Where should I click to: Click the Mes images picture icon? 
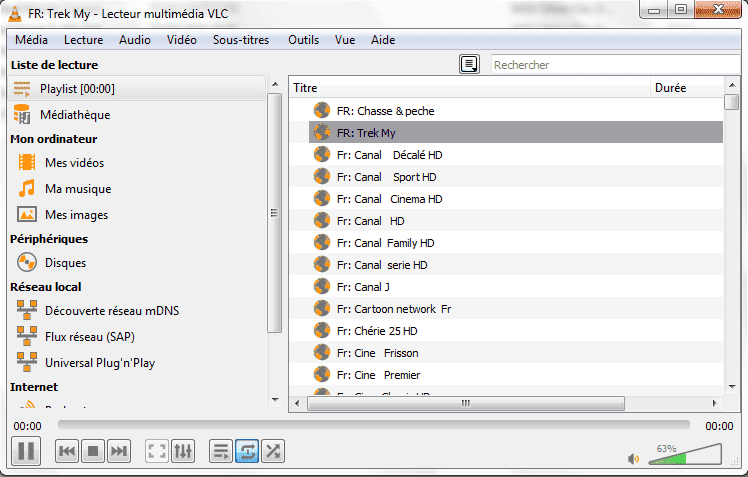point(27,215)
